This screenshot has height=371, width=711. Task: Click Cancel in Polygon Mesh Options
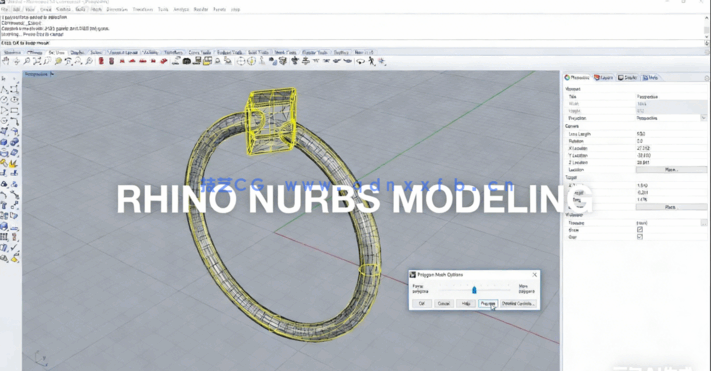(x=443, y=303)
